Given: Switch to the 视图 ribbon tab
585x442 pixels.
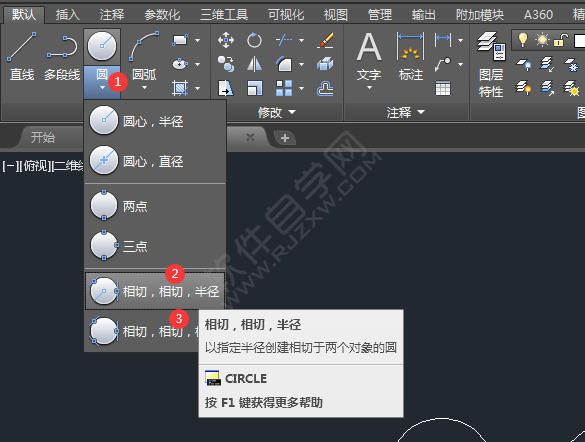Looking at the screenshot, I should point(336,15).
